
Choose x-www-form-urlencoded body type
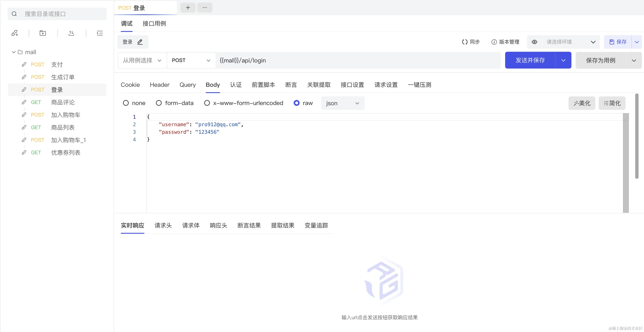207,103
